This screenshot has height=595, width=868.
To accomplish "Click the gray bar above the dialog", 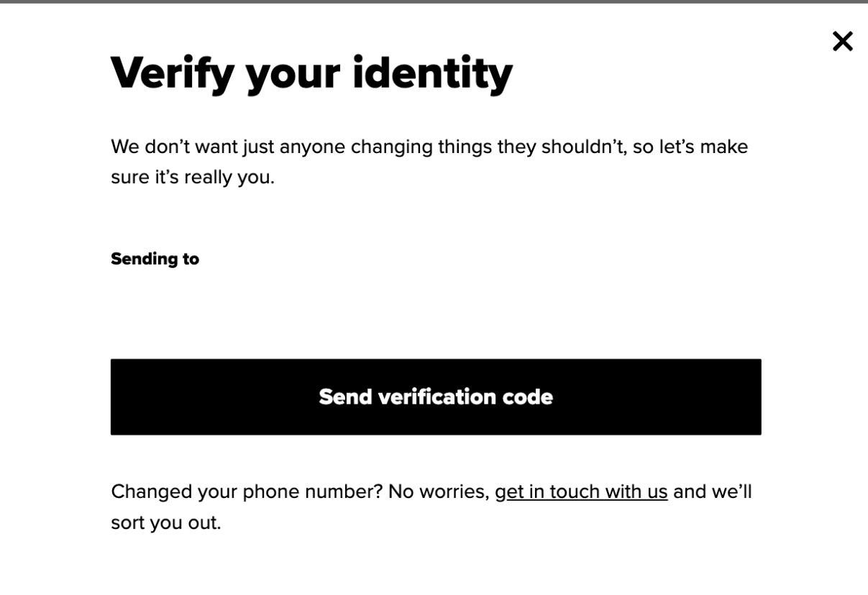I will click(434, 1).
